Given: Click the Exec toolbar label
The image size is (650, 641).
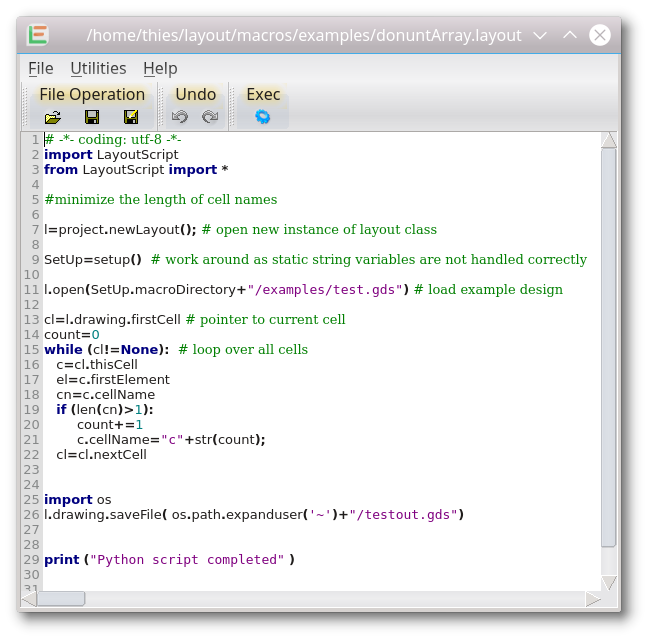Looking at the screenshot, I should tap(263, 94).
